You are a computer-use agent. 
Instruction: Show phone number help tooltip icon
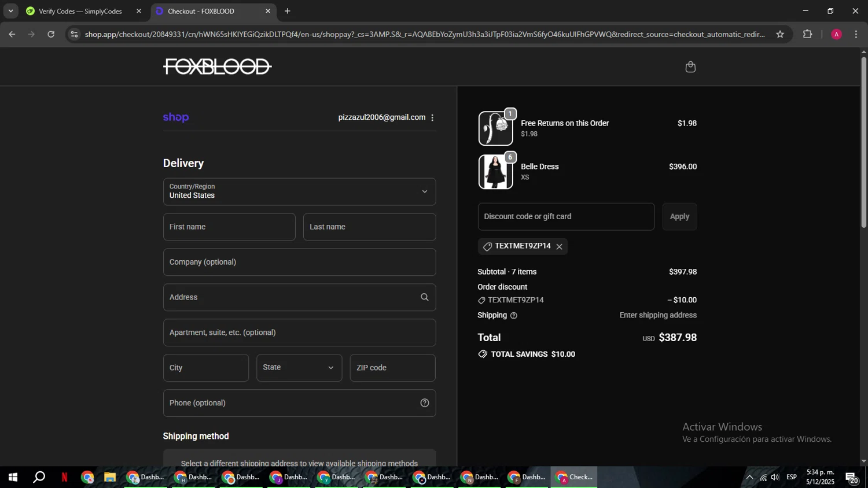coord(425,403)
